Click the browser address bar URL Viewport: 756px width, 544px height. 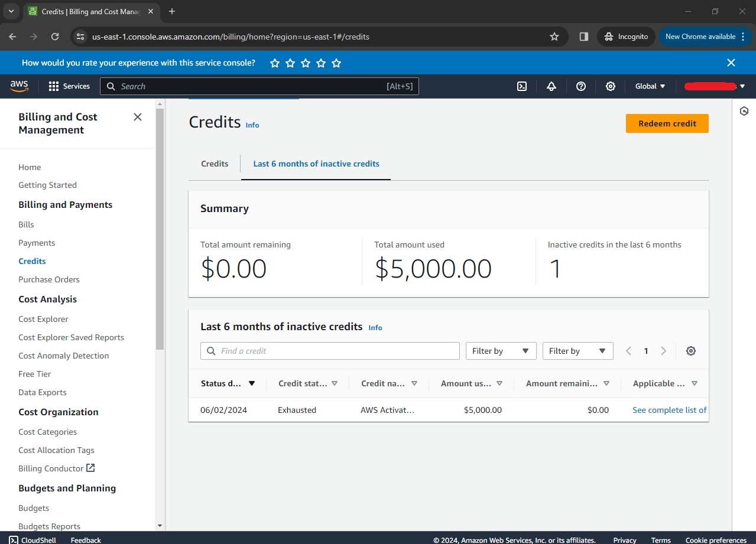(x=231, y=37)
